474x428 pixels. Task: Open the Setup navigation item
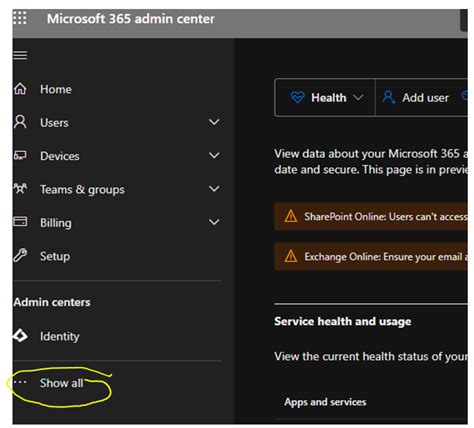117,256
